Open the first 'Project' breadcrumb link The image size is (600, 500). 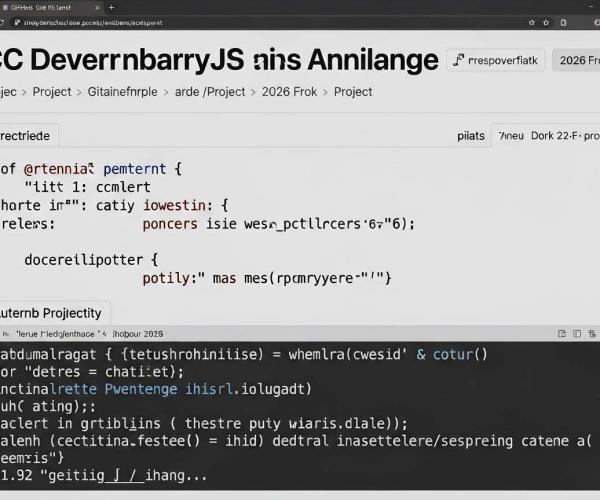pos(52,92)
